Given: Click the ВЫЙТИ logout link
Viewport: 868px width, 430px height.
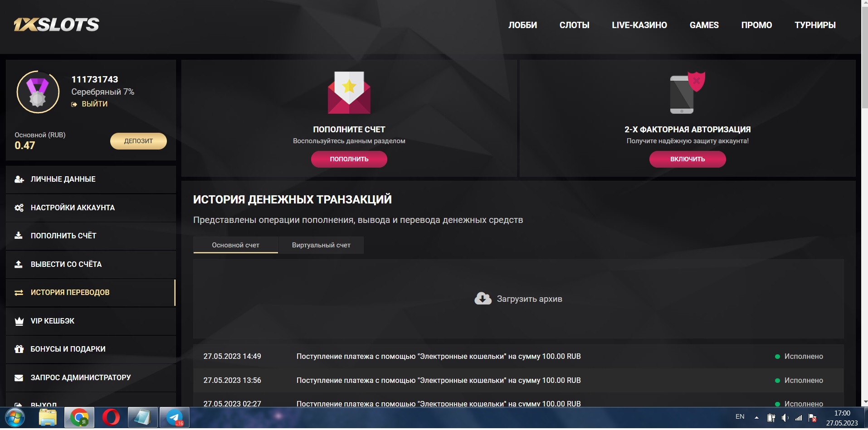Looking at the screenshot, I should (94, 104).
